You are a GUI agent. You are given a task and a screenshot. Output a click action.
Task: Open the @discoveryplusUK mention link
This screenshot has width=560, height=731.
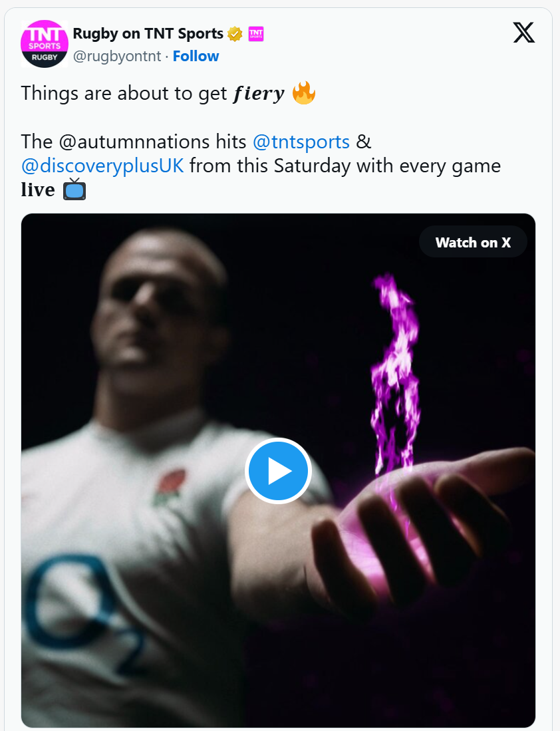(102, 166)
